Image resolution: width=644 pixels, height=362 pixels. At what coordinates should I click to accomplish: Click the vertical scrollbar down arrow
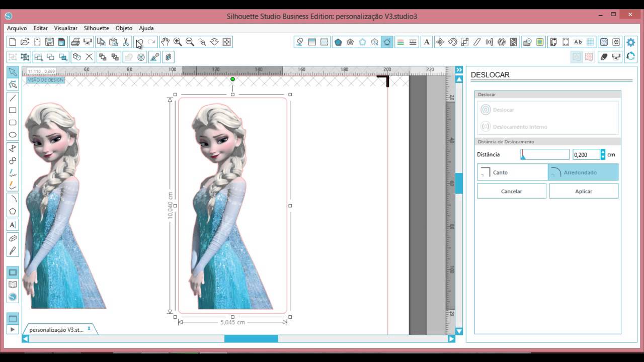(459, 331)
